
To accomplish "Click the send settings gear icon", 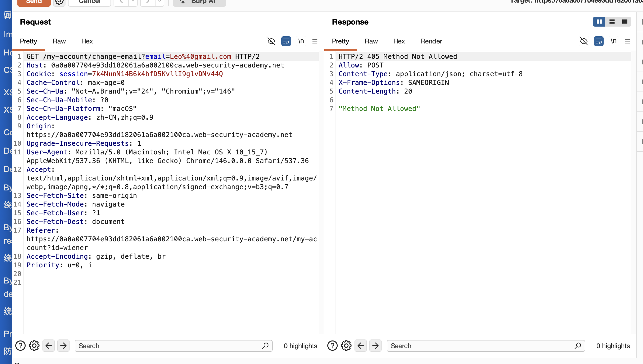I will (59, 2).
